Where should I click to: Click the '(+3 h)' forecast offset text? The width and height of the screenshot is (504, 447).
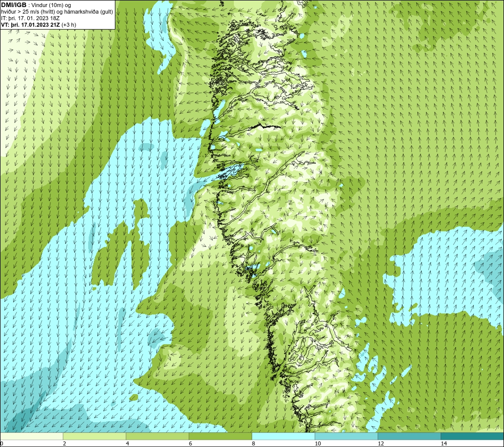pyautogui.click(x=69, y=25)
